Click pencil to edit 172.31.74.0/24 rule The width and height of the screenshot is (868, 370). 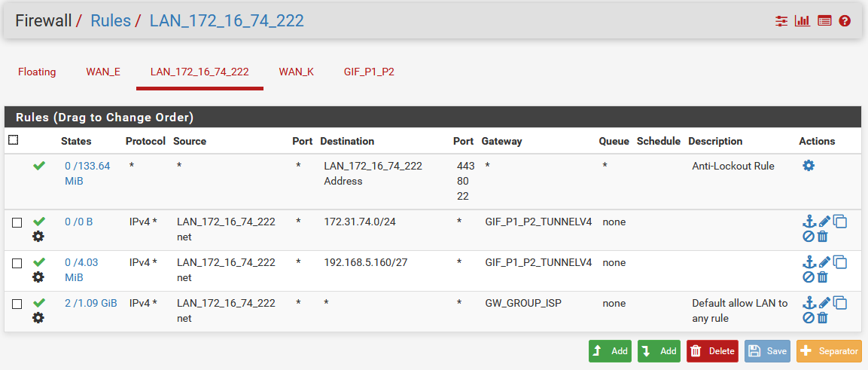pos(824,221)
